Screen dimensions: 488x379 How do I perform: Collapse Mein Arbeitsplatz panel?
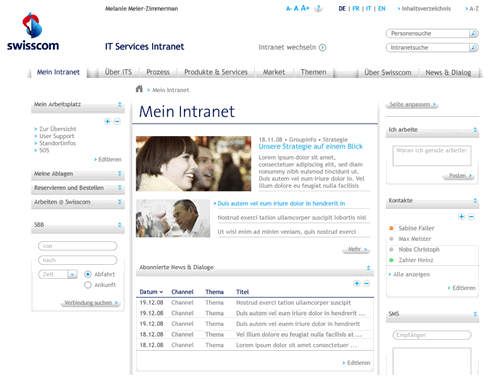[120, 105]
